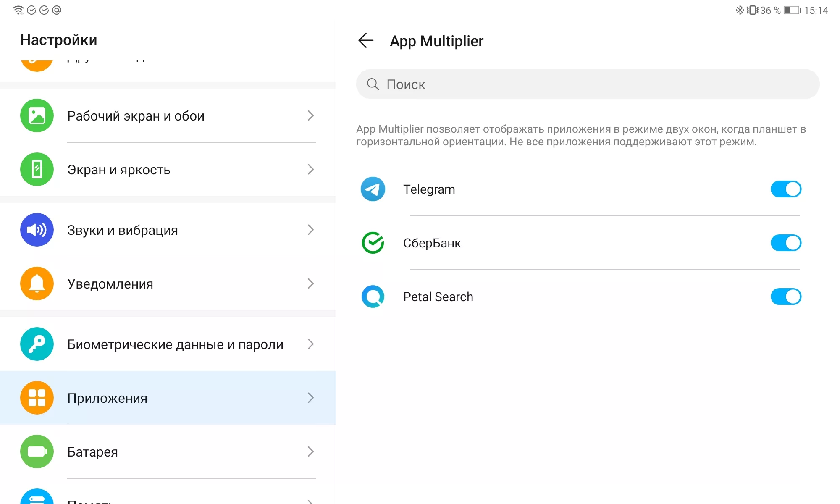The image size is (840, 504).
Task: Switch off Petal Search App Multiplier
Action: pos(786,297)
